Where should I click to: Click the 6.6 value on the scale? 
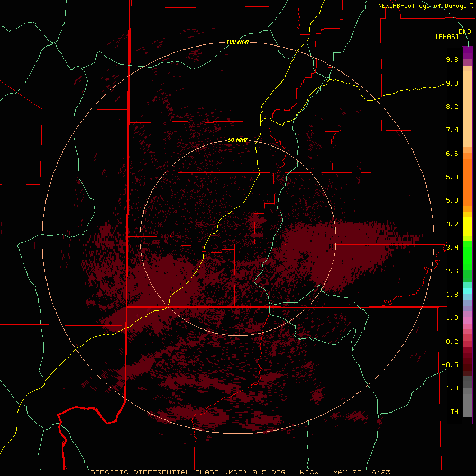452,153
